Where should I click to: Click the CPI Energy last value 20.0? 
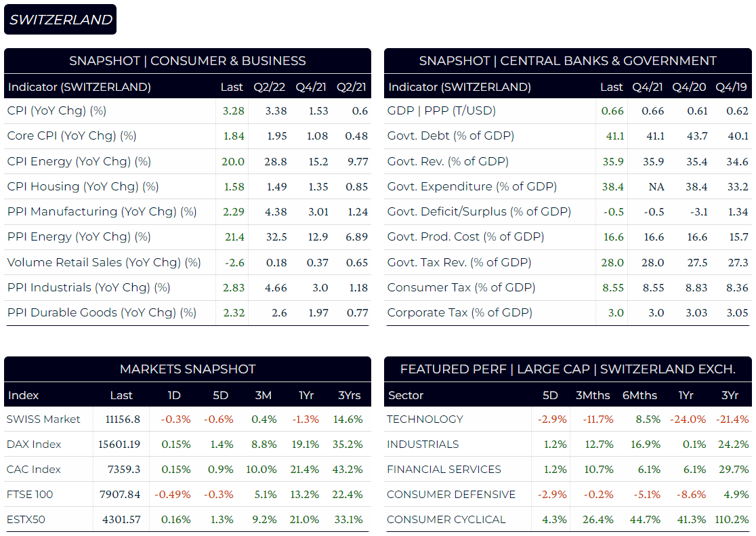[233, 162]
